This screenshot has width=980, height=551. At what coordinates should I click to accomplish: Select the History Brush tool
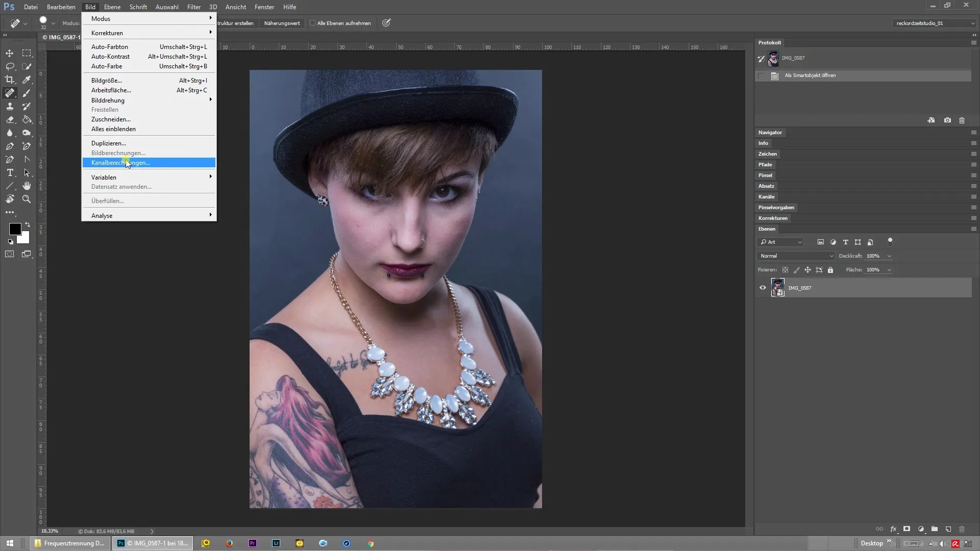[x=27, y=106]
